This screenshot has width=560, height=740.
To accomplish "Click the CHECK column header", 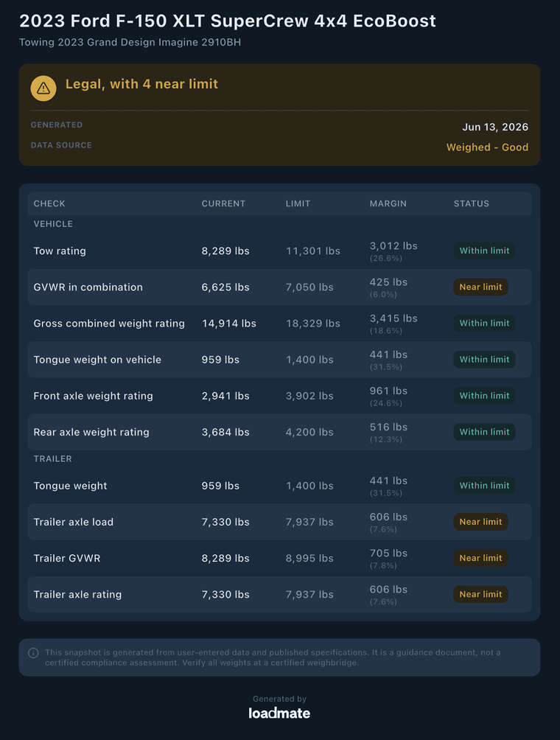I will click(x=49, y=203).
